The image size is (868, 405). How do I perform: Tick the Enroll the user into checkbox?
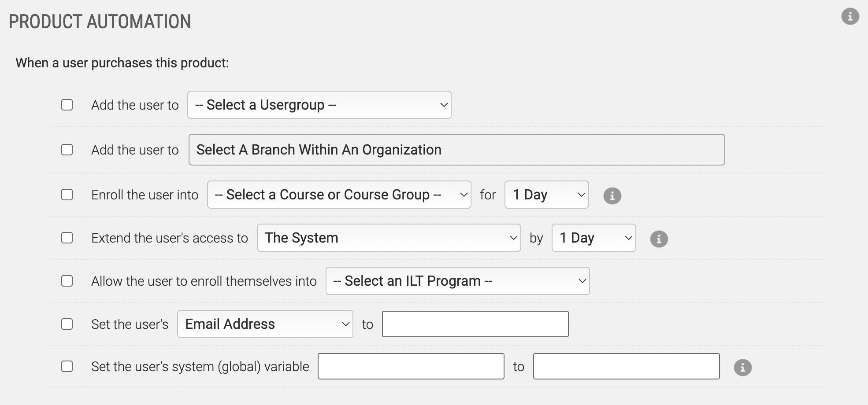click(x=67, y=195)
